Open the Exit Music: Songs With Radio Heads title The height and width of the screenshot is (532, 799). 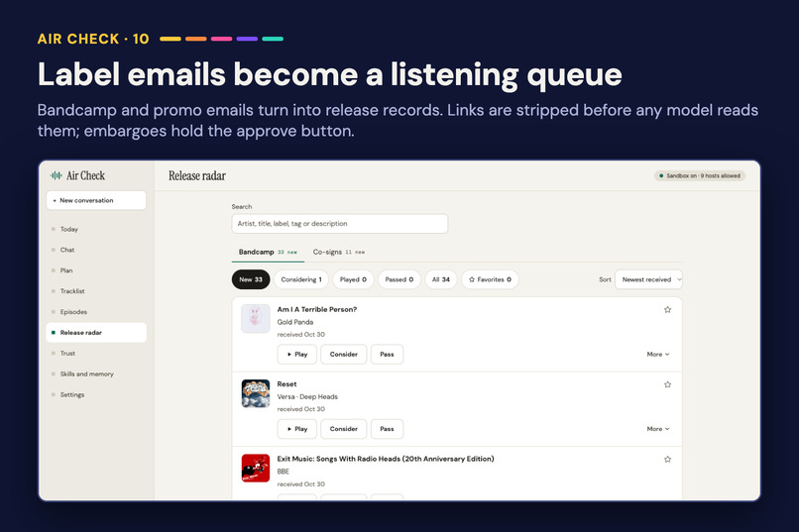pos(386,460)
